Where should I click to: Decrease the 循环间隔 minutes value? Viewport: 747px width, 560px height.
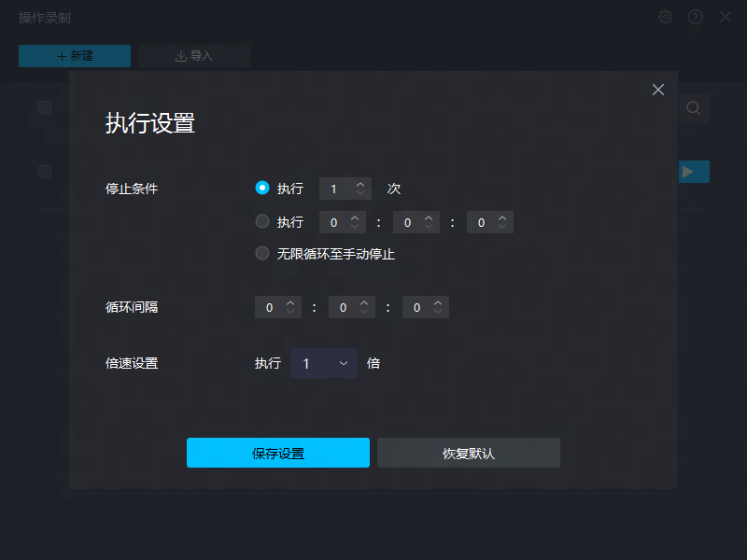tap(364, 312)
